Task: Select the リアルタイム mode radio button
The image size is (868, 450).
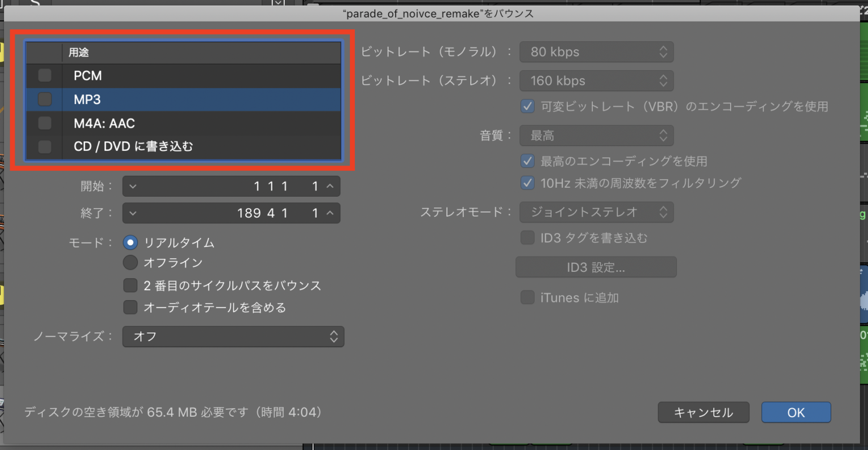Action: (x=130, y=241)
